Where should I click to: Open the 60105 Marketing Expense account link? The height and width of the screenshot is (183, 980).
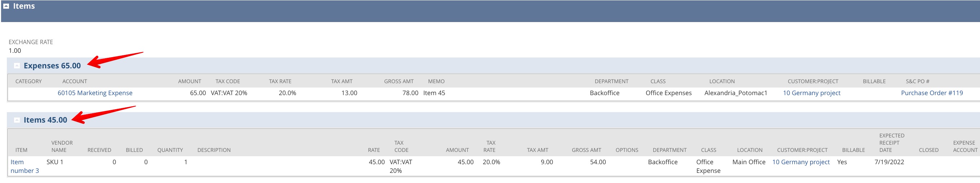point(95,93)
